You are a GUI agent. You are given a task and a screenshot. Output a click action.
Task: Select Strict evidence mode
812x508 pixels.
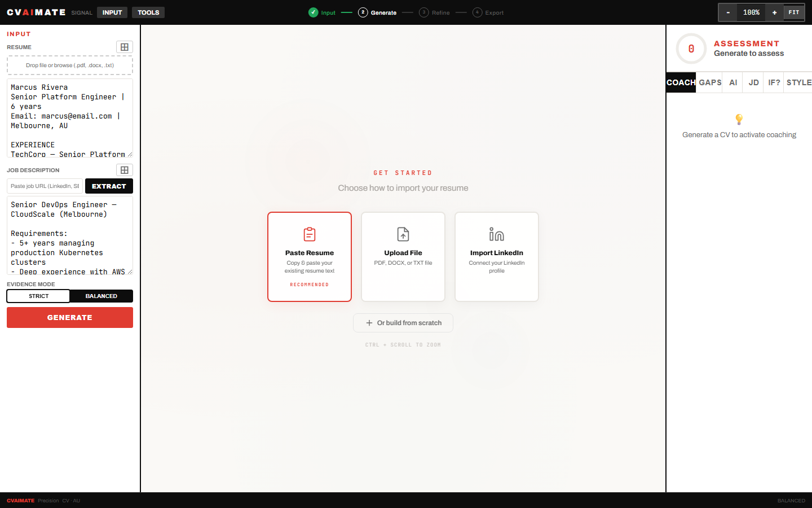coord(39,296)
